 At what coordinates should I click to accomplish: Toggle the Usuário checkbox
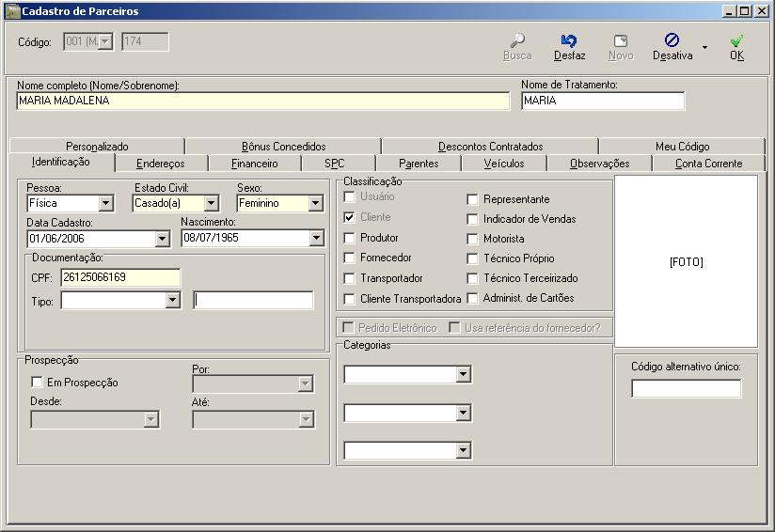pos(349,196)
